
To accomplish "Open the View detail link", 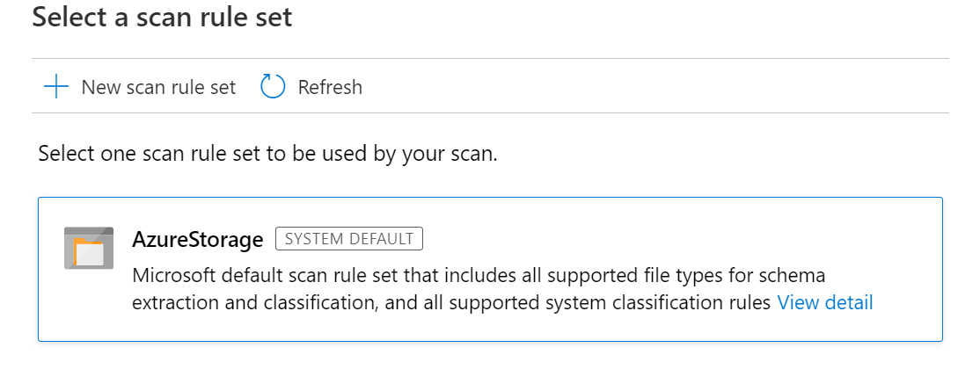I will click(x=824, y=303).
